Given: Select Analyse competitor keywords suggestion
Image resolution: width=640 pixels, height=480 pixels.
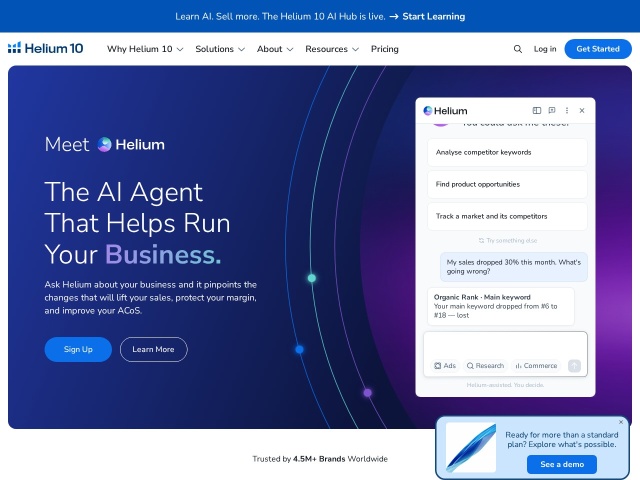Looking at the screenshot, I should click(x=507, y=152).
